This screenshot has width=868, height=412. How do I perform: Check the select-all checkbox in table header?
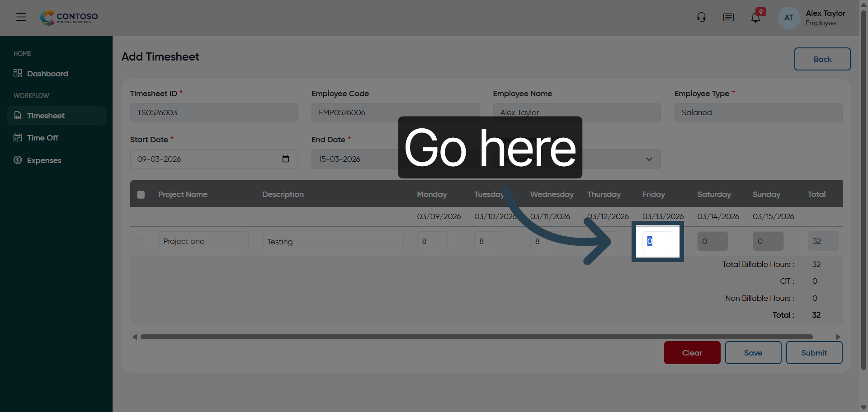[x=140, y=194]
